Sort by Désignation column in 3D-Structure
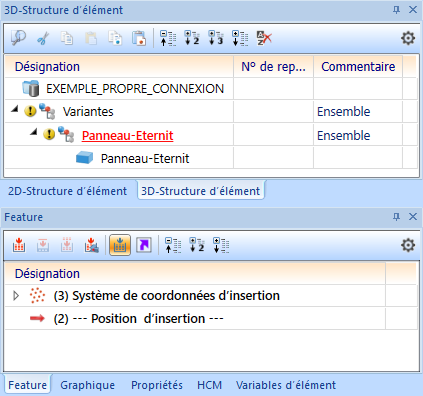 119,66
